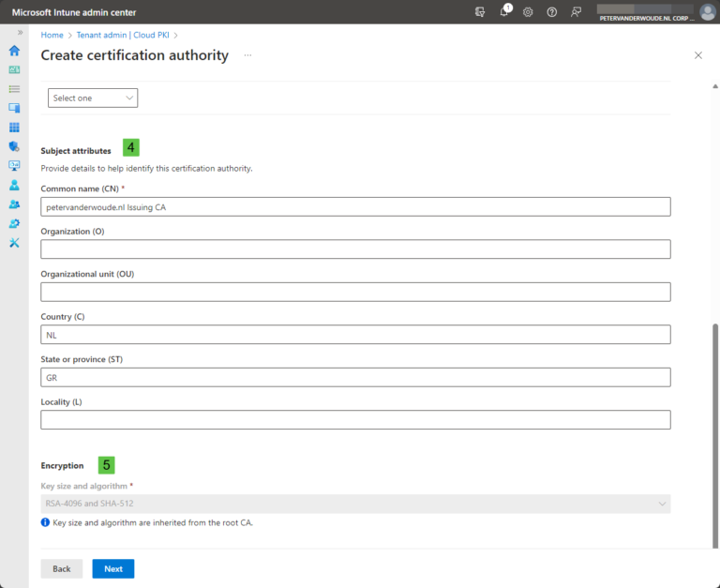Navigate to Tenant admin | Cloud PKI breadcrumb
This screenshot has height=588, width=720.
pyautogui.click(x=123, y=35)
